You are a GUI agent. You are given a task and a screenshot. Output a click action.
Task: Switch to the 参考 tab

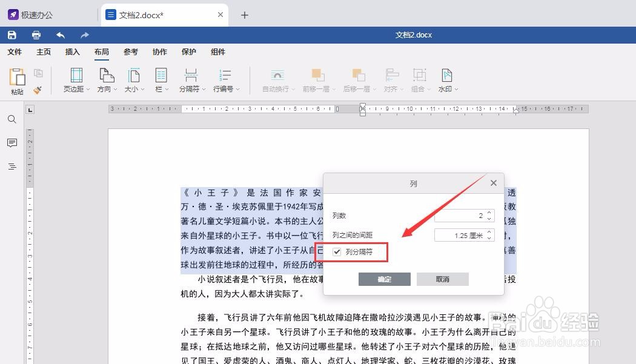pos(131,52)
